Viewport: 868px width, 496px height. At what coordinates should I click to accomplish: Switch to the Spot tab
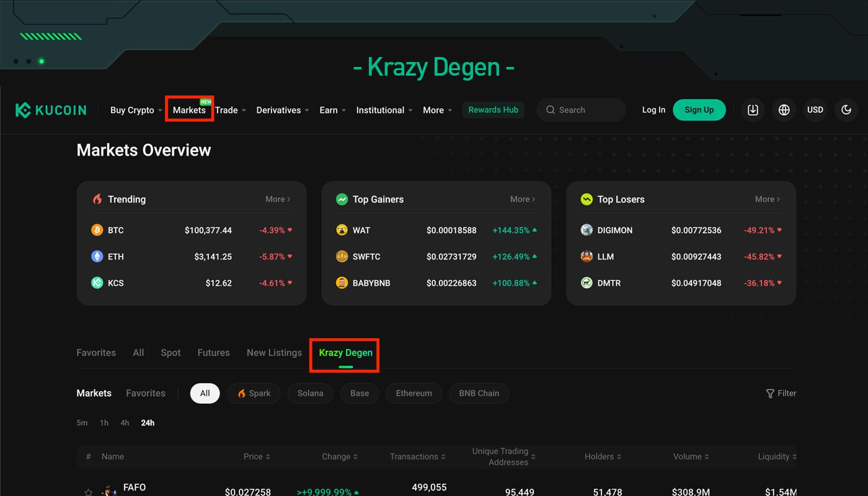coord(170,353)
